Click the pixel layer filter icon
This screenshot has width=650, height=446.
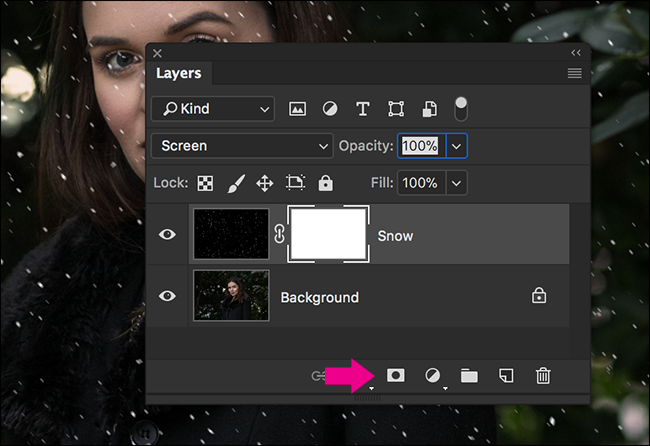(297, 109)
